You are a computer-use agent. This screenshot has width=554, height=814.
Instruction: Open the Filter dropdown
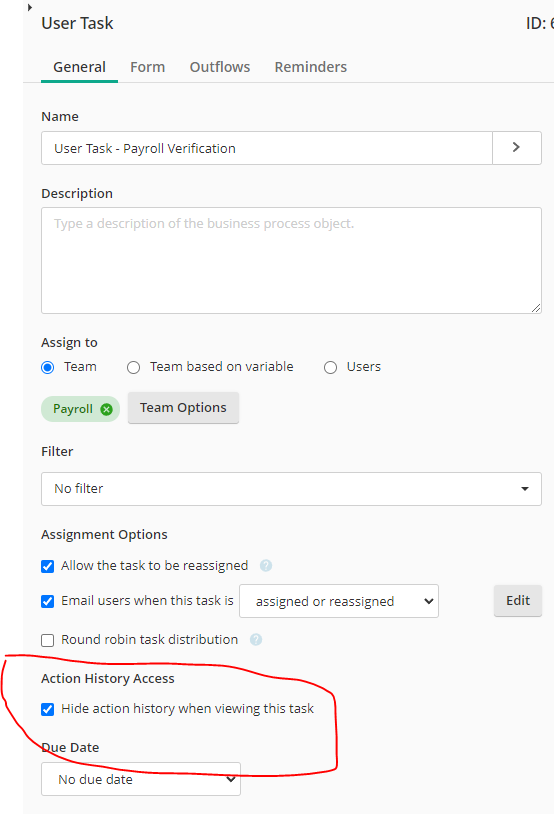[x=291, y=489]
